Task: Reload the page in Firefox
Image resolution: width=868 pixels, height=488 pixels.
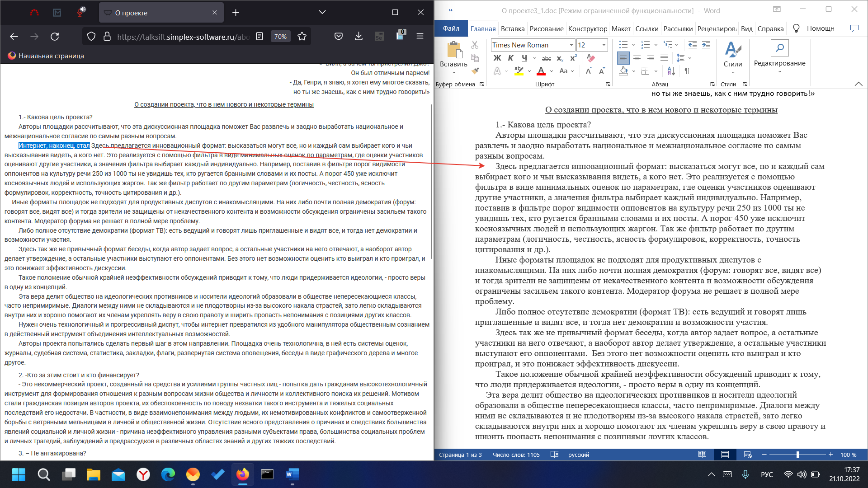Action: point(55,37)
